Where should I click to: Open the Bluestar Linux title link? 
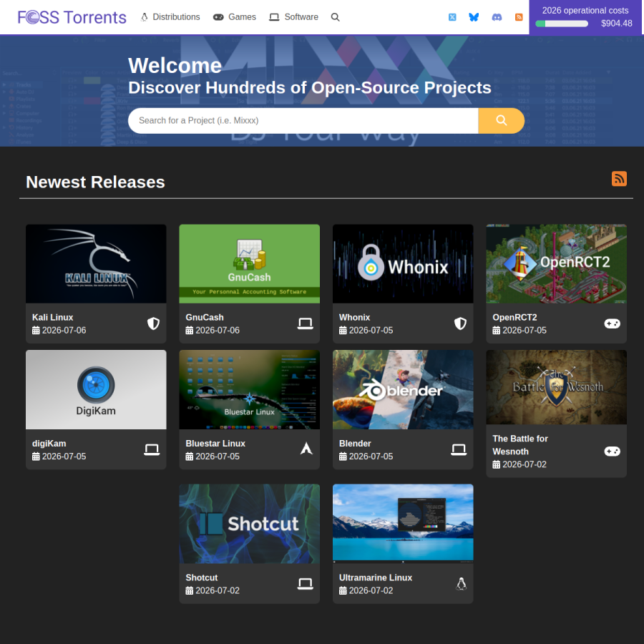215,444
